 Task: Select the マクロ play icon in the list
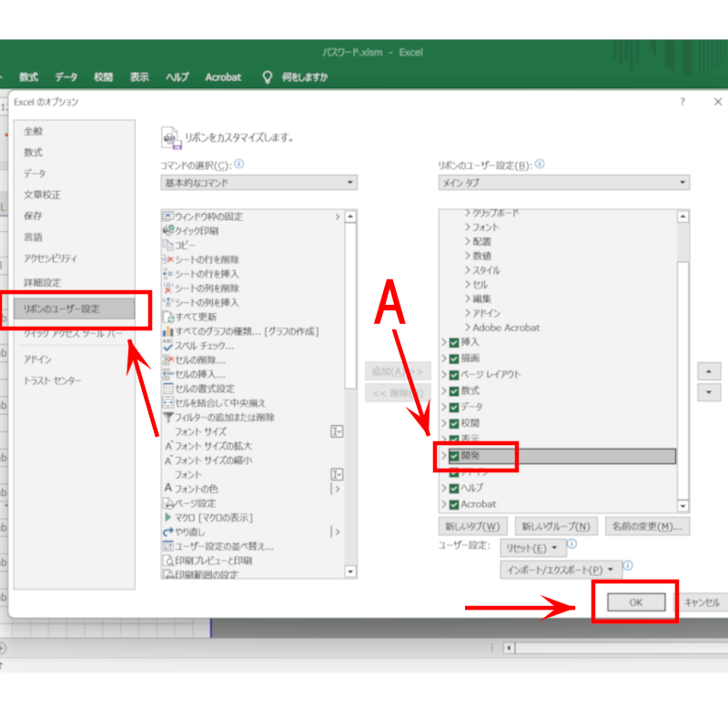(168, 518)
